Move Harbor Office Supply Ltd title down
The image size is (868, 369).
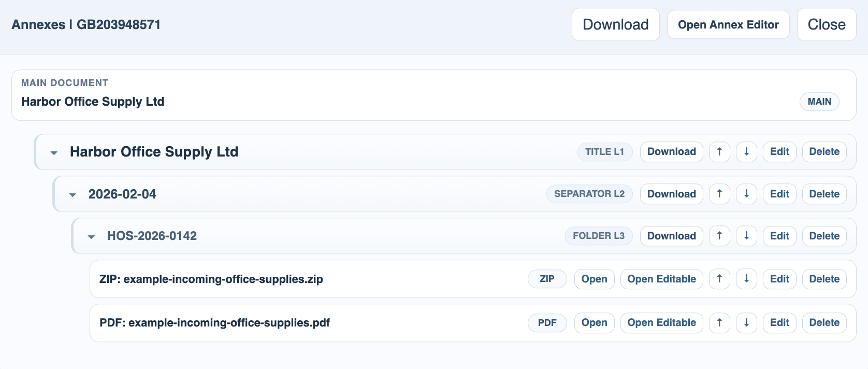(x=746, y=152)
